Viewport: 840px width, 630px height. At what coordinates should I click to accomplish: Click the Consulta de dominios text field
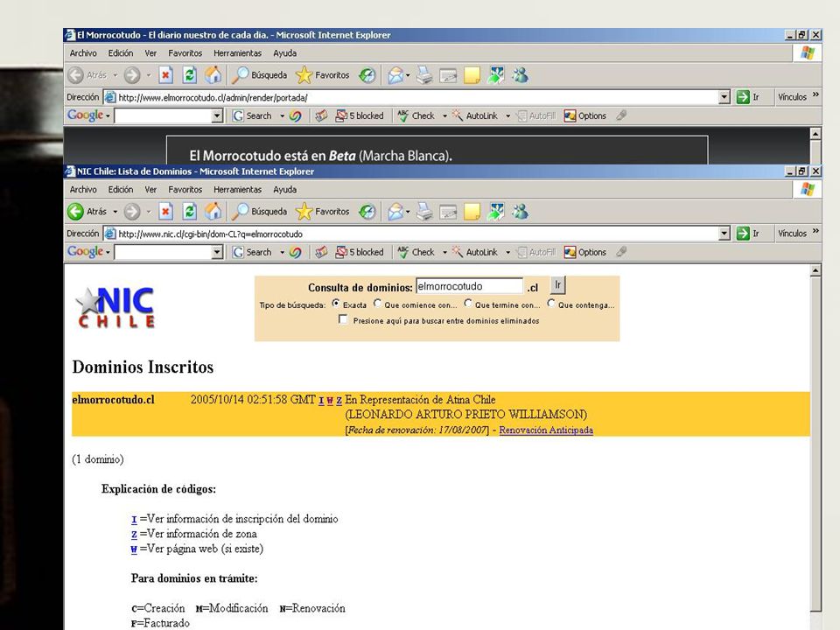click(x=469, y=286)
